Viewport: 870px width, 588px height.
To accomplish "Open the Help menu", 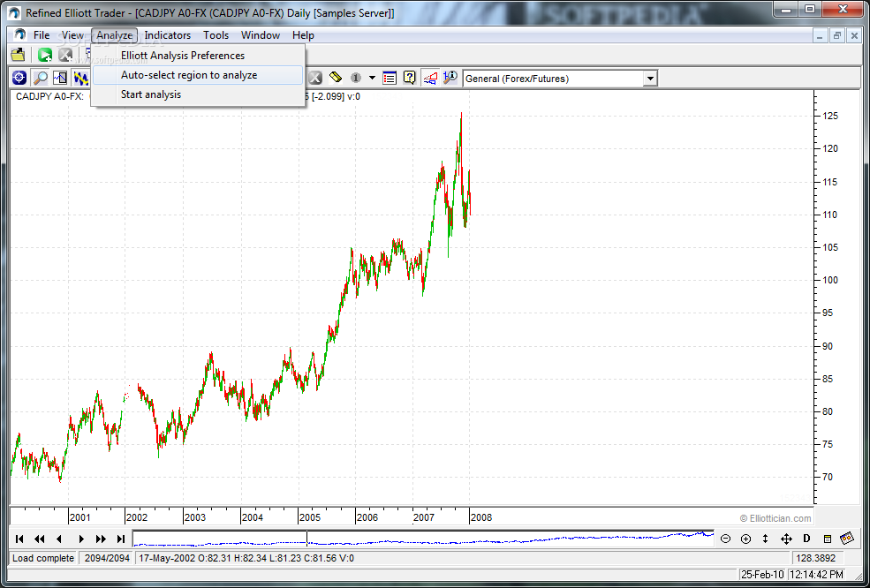I will [x=304, y=35].
